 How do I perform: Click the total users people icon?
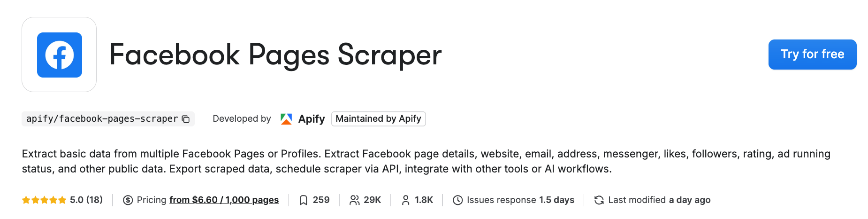click(x=355, y=200)
